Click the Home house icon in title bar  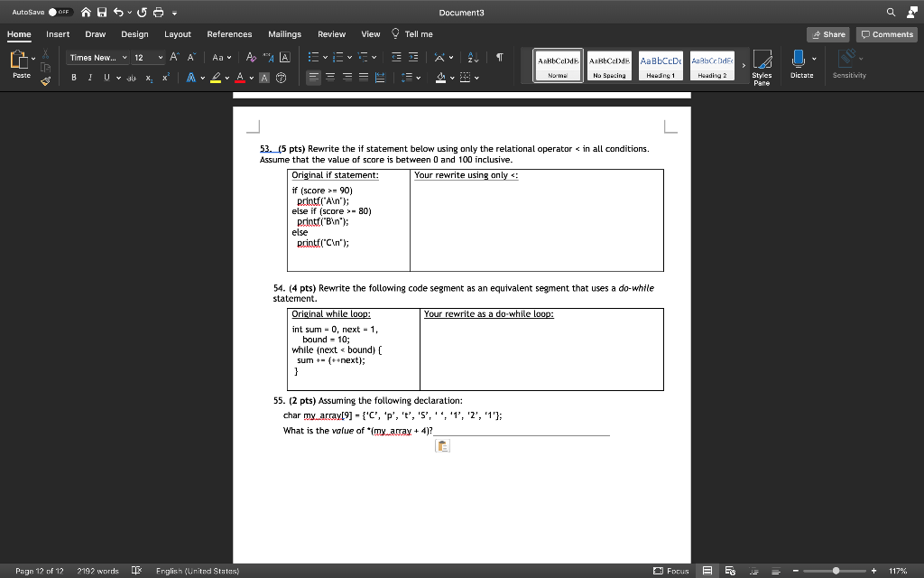pyautogui.click(x=86, y=13)
